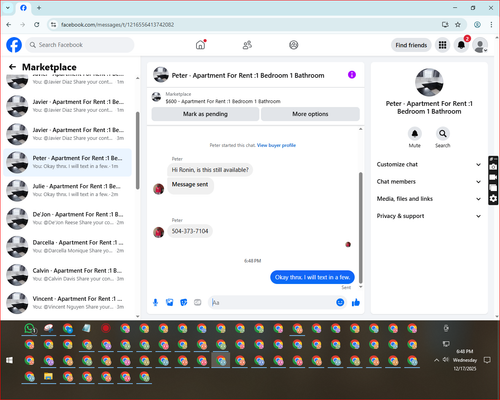The width and height of the screenshot is (500, 400).
Task: Open the side panel settings gear
Action: (493, 199)
